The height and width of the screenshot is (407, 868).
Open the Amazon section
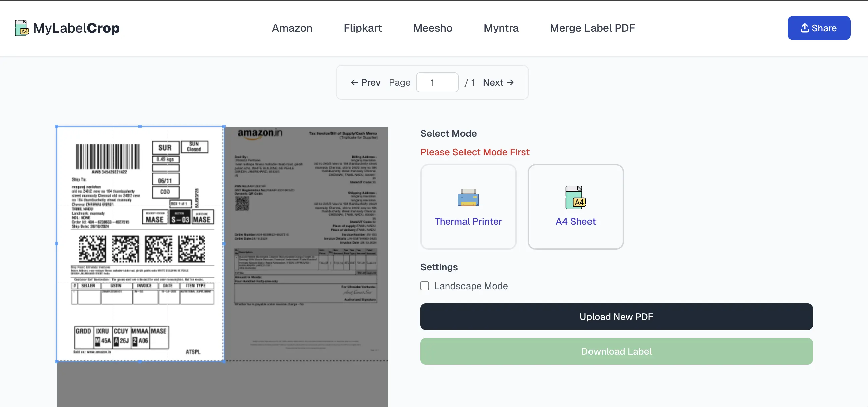[292, 28]
